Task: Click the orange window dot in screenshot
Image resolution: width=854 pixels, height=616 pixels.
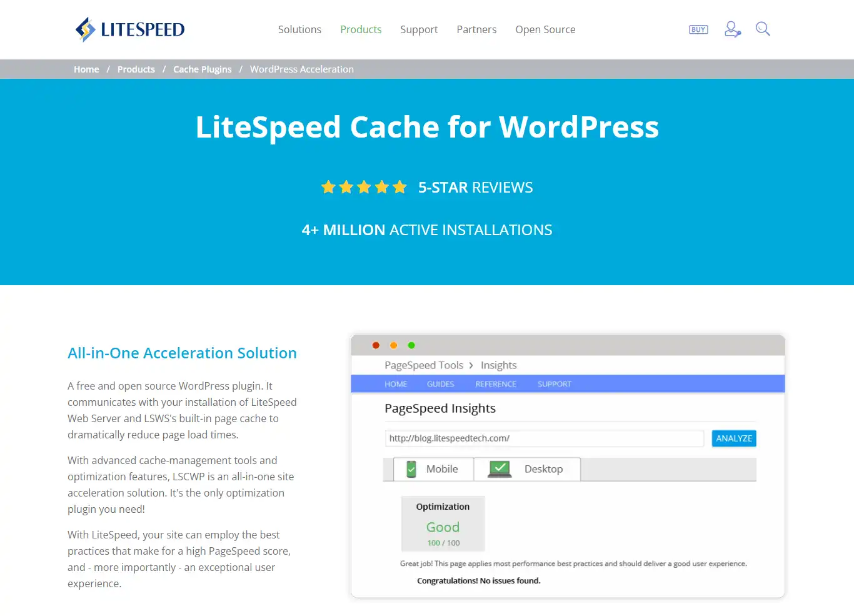Action: pyautogui.click(x=393, y=345)
